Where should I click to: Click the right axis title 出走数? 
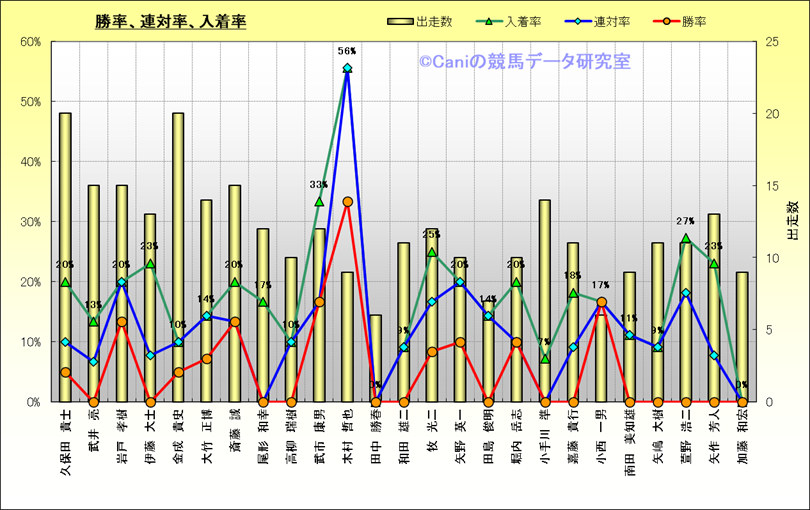pos(792,221)
